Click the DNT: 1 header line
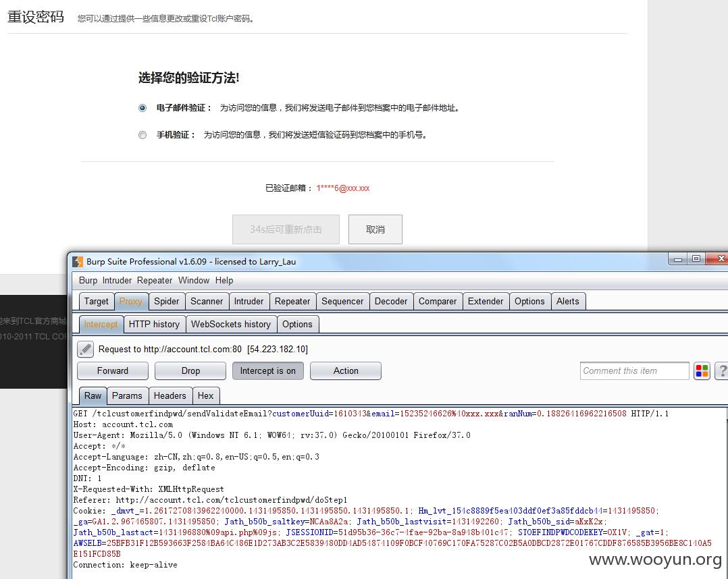 [87, 478]
